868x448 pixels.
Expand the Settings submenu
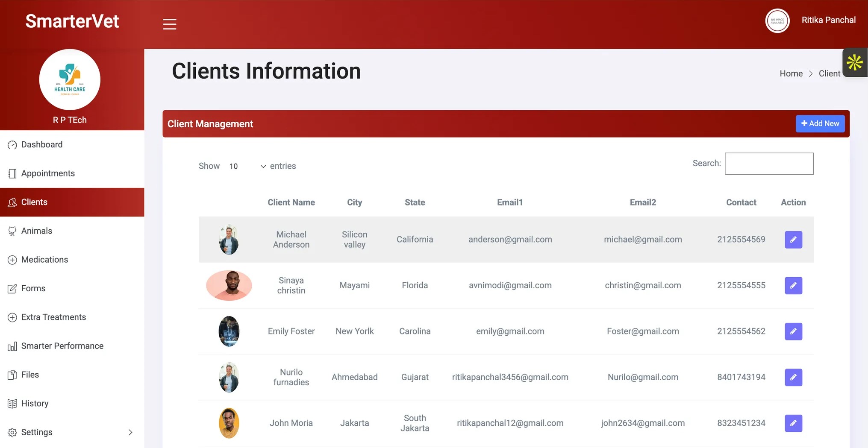[x=72, y=432]
